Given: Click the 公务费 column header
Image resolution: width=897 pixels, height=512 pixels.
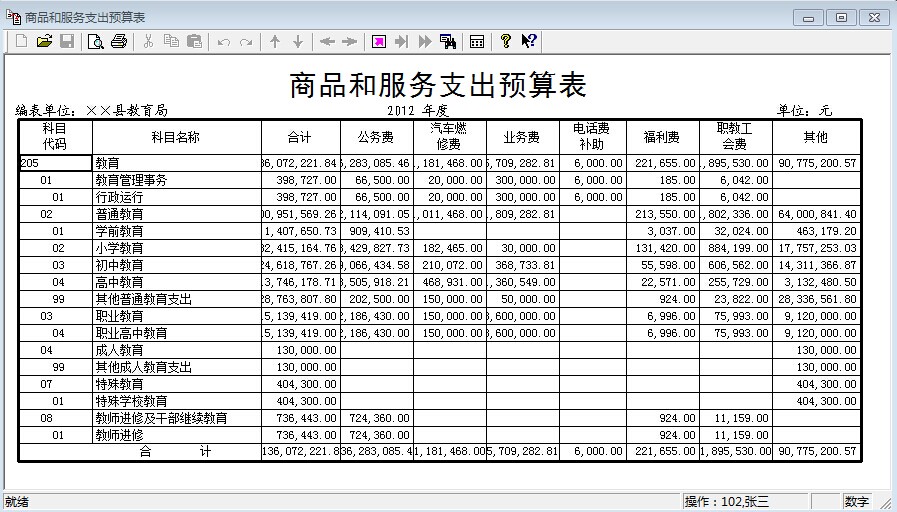Looking at the screenshot, I should point(376,137).
